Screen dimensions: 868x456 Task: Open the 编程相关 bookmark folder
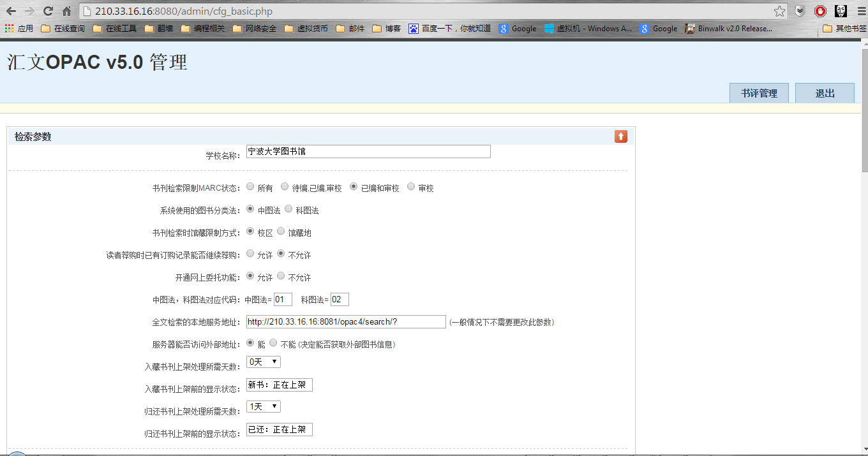tap(203, 29)
